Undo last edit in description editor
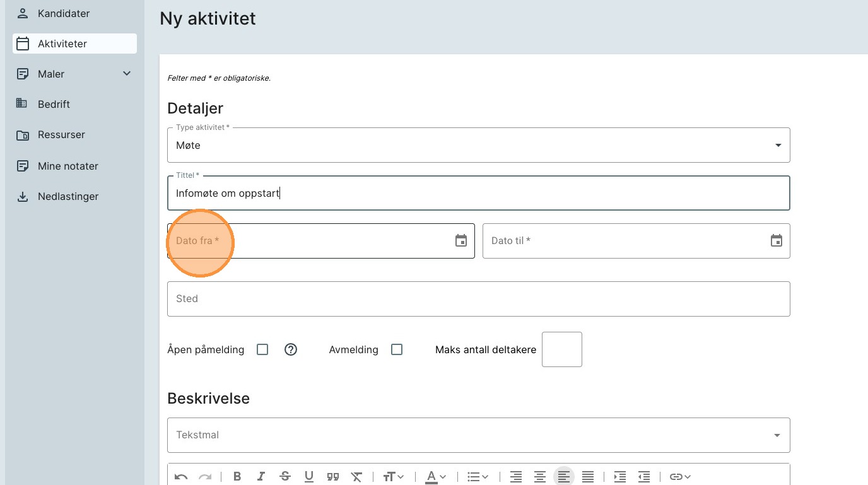Image resolution: width=868 pixels, height=485 pixels. 181,477
